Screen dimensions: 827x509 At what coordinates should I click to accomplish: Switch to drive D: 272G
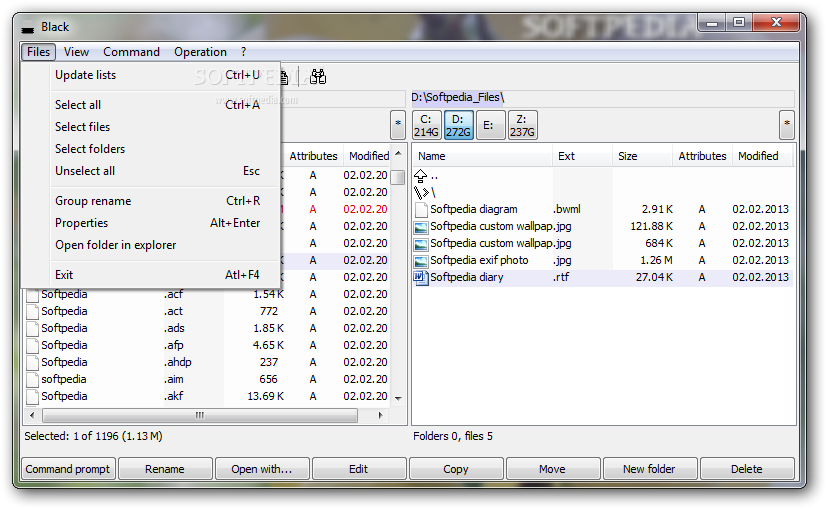458,126
